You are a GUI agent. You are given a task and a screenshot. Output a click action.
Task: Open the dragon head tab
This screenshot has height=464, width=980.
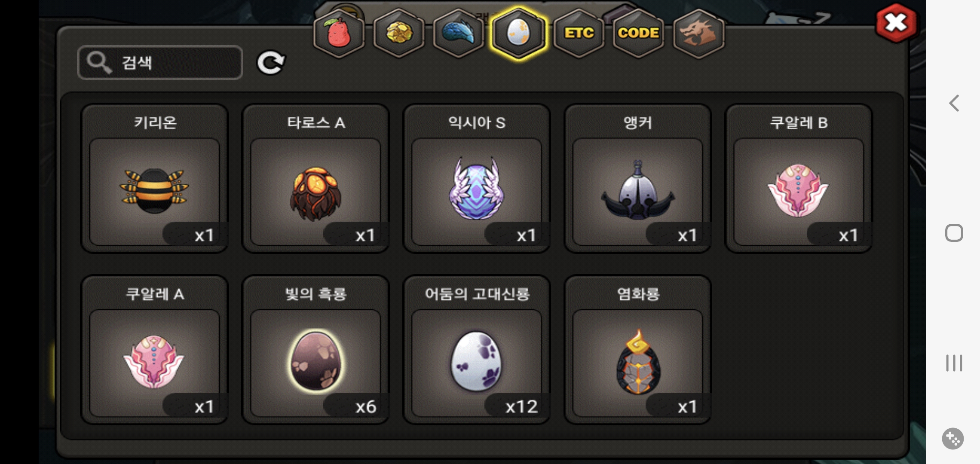[x=699, y=34]
